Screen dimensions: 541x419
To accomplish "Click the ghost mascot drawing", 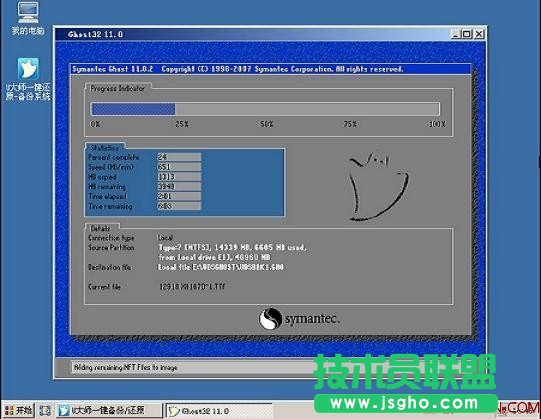I will (x=378, y=186).
